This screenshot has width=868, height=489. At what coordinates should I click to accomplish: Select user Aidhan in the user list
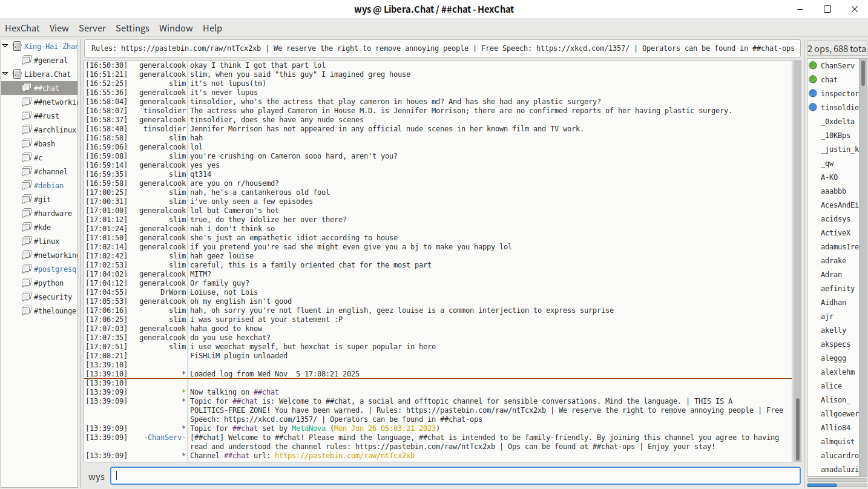833,302
